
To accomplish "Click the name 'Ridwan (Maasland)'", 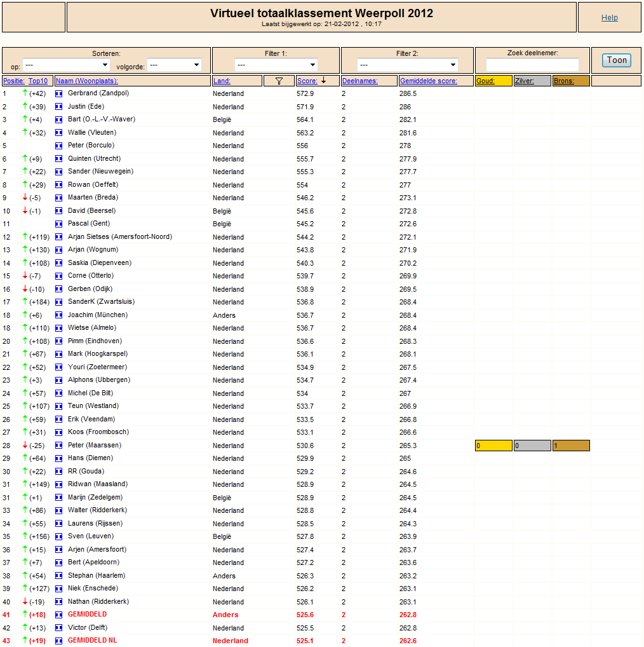I will coord(98,484).
